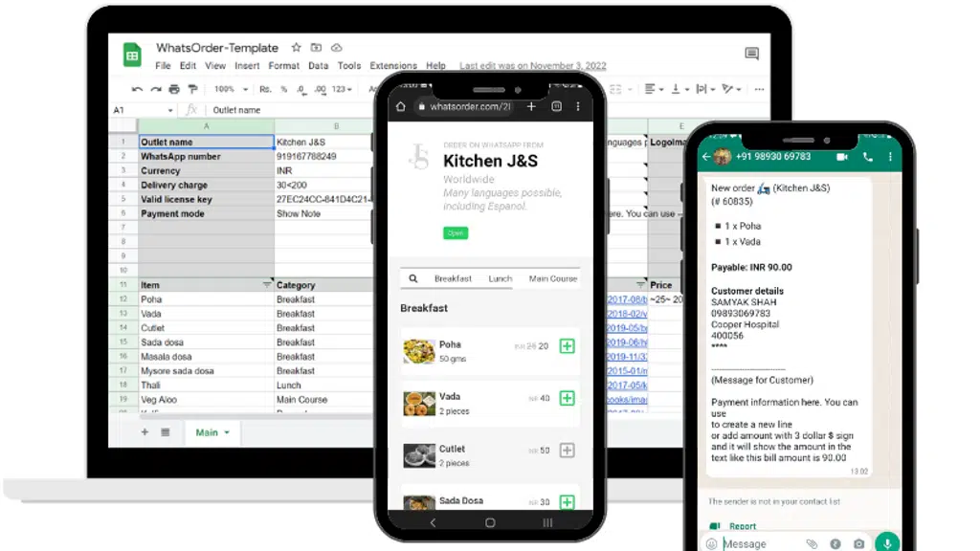Open the all sheets list icon
The height and width of the screenshot is (551, 980).
[x=165, y=432]
